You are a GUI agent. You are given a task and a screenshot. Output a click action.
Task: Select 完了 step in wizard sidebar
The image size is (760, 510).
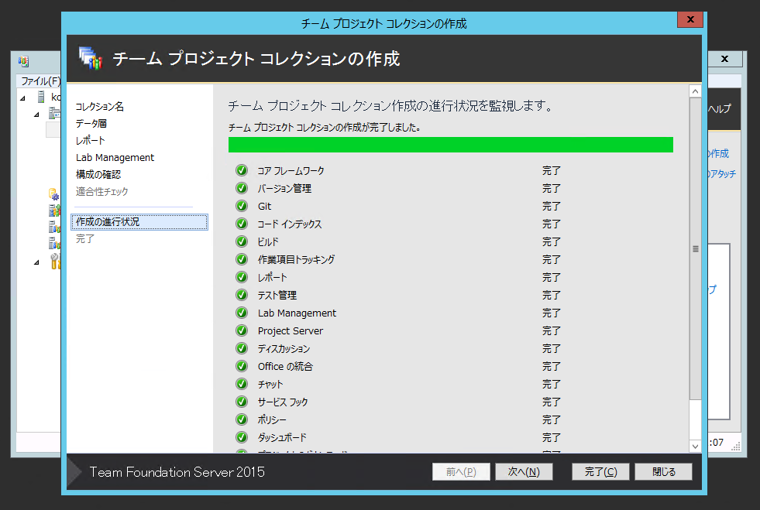pos(85,239)
